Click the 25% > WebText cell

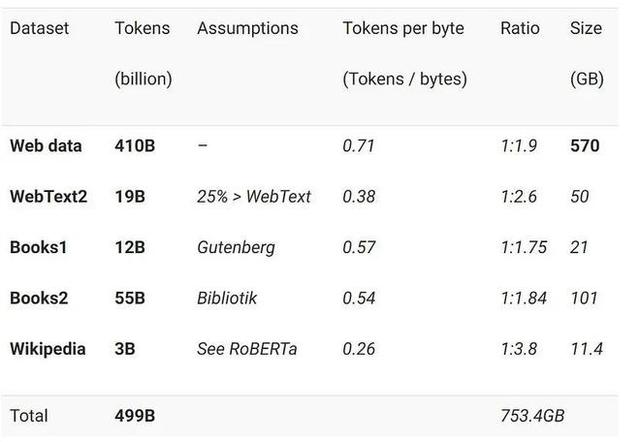(x=254, y=197)
